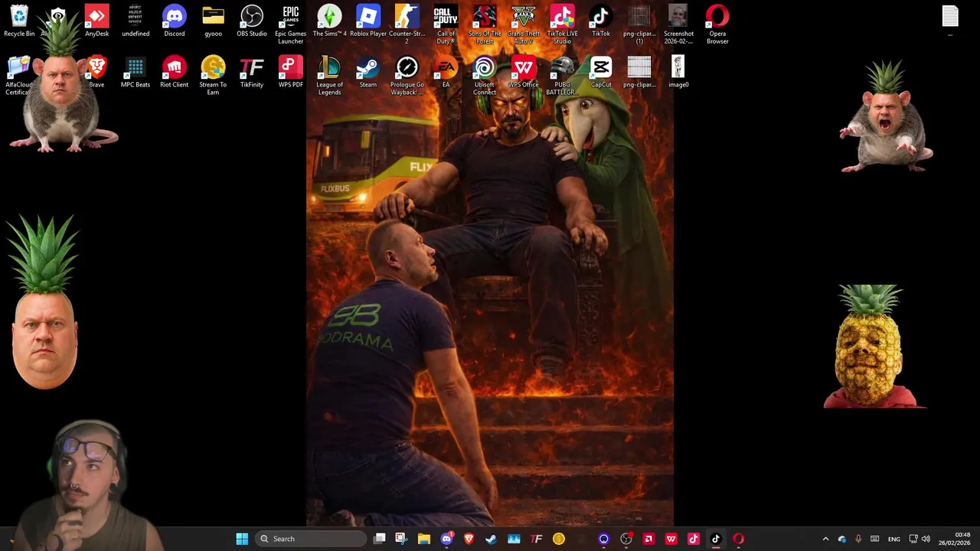980x551 pixels.
Task: Open PUBG BATTLEGROUNDS desktop shortcut
Action: click(x=562, y=75)
